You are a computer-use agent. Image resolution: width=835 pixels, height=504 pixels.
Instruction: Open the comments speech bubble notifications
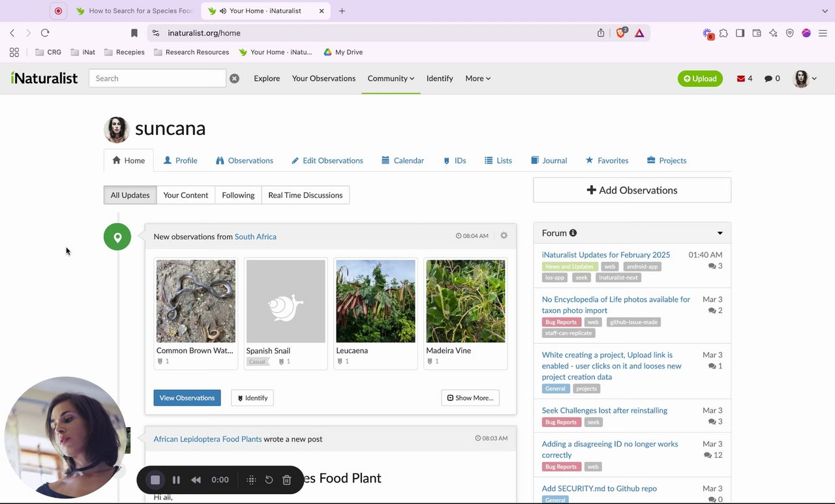(x=768, y=78)
